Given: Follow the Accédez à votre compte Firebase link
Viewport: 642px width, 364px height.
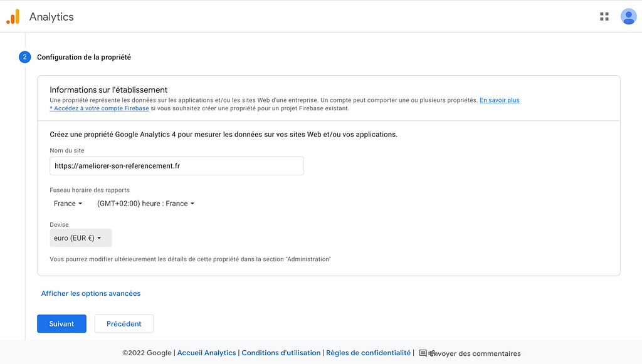Looking at the screenshot, I should [100, 108].
